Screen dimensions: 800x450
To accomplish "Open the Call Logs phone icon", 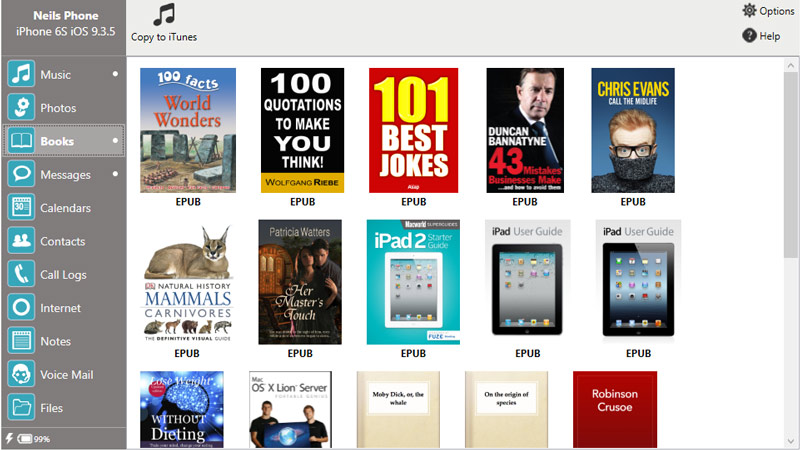I will coord(21,274).
